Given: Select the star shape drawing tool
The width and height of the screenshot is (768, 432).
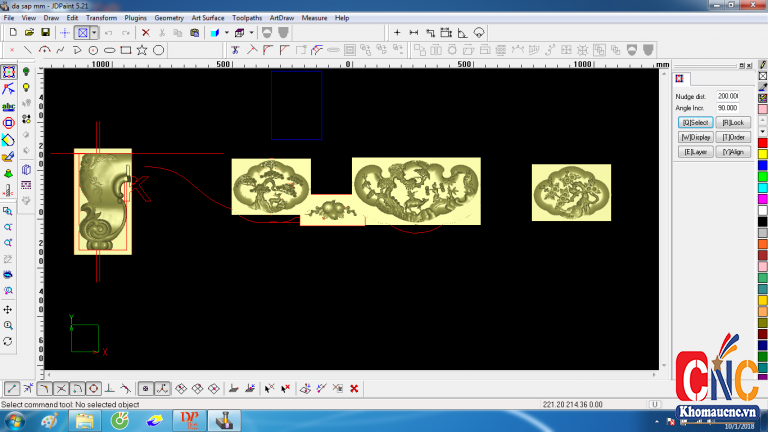Looking at the screenshot, I should click(x=142, y=49).
